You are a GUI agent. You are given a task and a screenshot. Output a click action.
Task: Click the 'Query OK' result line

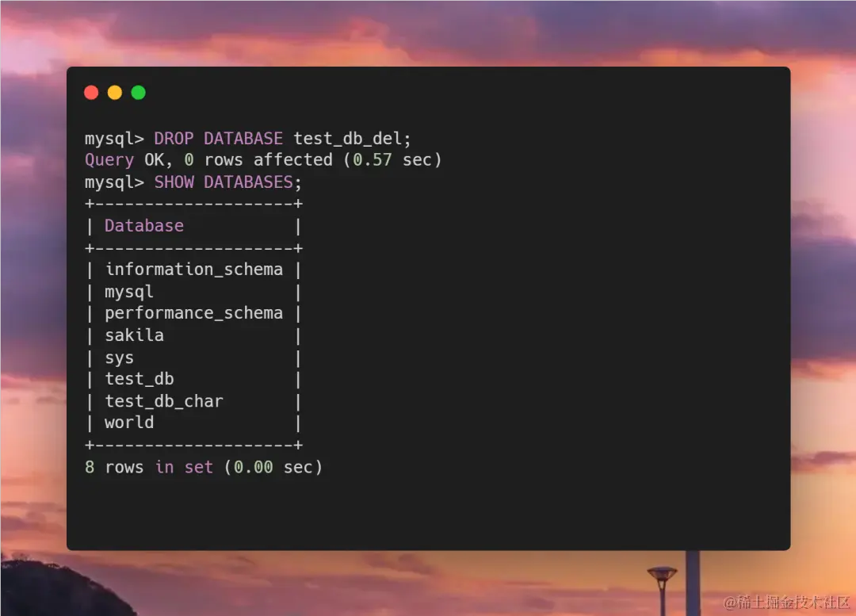[x=263, y=160]
